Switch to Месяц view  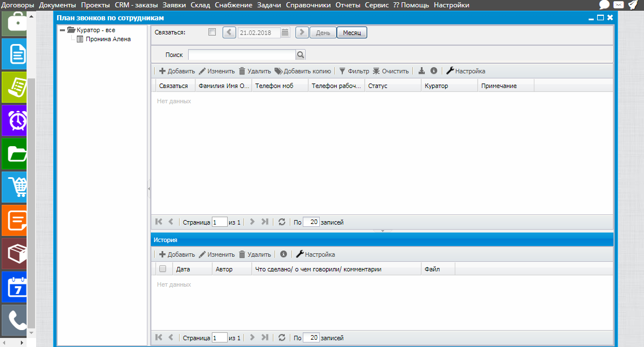coord(352,32)
